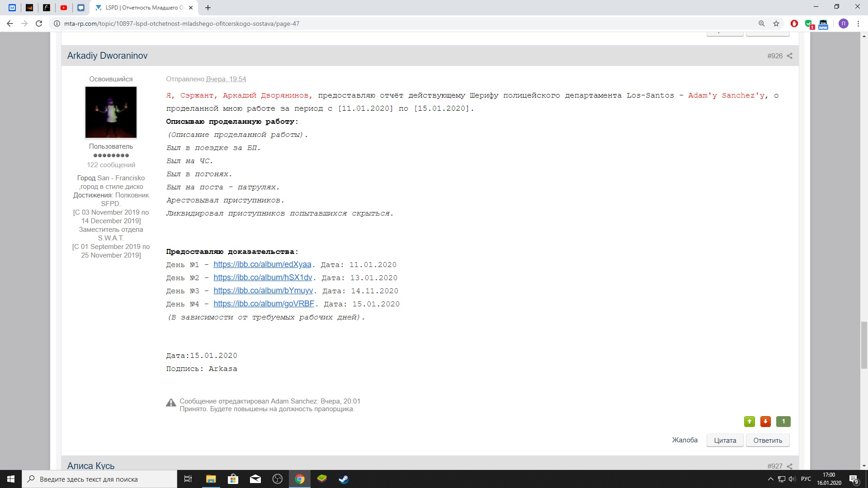Open Day 4 album link goVRBF
The height and width of the screenshot is (488, 868).
click(264, 304)
